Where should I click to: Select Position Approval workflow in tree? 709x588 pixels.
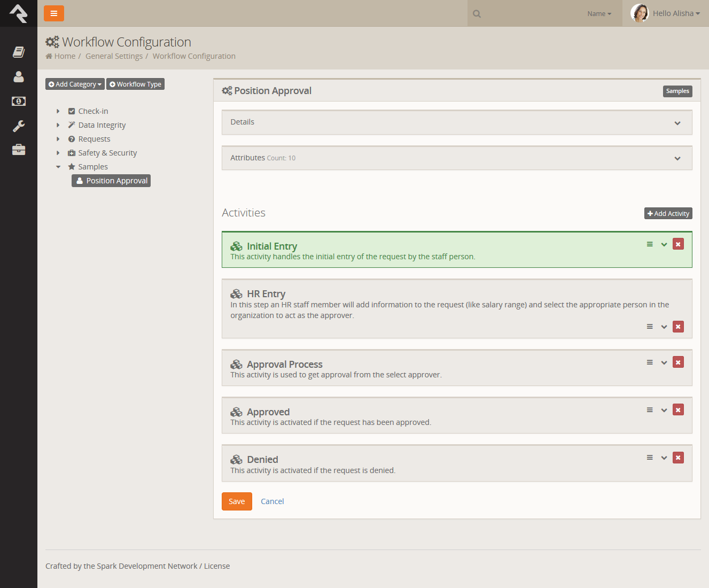tap(111, 181)
